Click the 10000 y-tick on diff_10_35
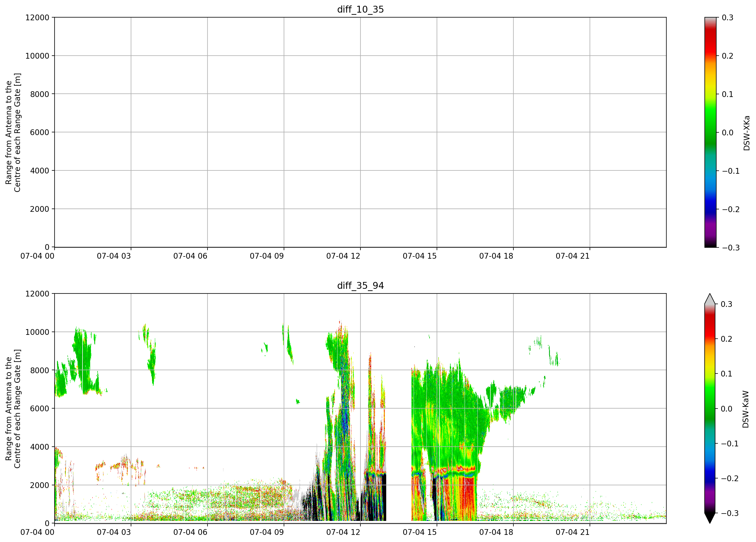The image size is (756, 542). coord(37,56)
